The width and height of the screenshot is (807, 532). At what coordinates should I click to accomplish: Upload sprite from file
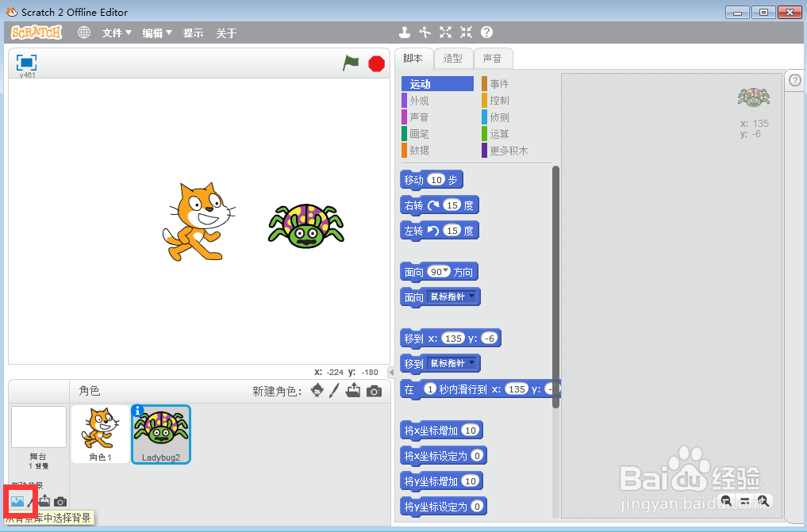point(353,391)
